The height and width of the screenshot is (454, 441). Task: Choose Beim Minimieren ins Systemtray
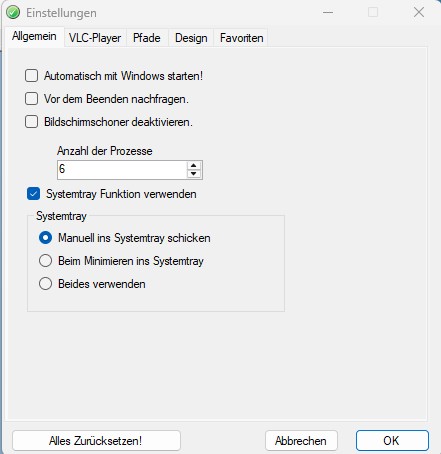coord(45,261)
